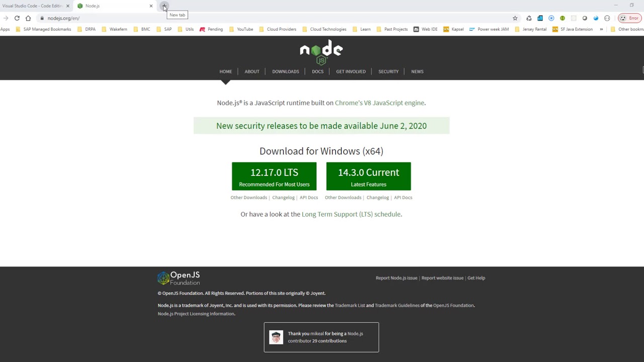The width and height of the screenshot is (644, 362).
Task: Click the OpenJS Foundation logo
Action: coord(179,278)
